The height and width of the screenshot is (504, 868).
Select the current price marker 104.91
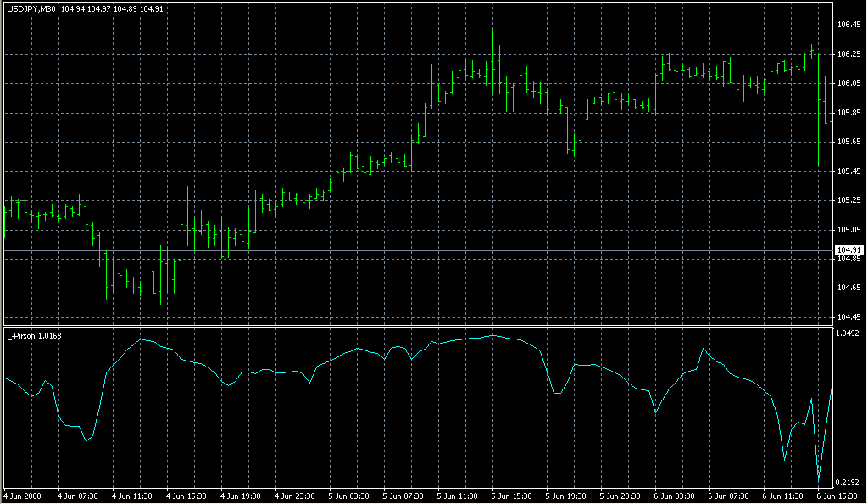849,250
